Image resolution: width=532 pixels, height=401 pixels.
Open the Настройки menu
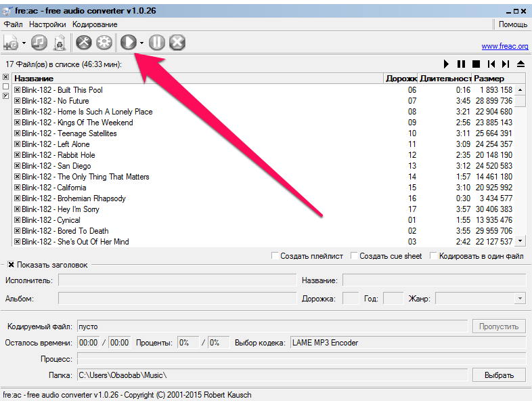pos(47,24)
